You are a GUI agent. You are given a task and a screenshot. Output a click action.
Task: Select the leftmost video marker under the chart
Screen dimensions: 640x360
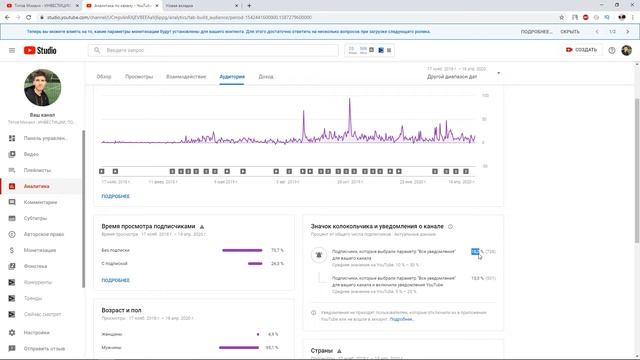click(x=102, y=171)
